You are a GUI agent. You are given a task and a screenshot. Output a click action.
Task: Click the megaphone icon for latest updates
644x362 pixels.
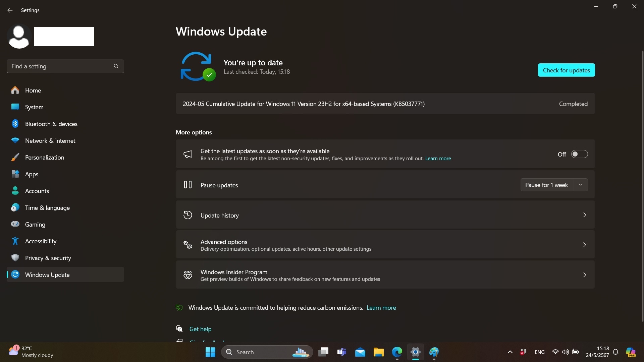click(188, 154)
